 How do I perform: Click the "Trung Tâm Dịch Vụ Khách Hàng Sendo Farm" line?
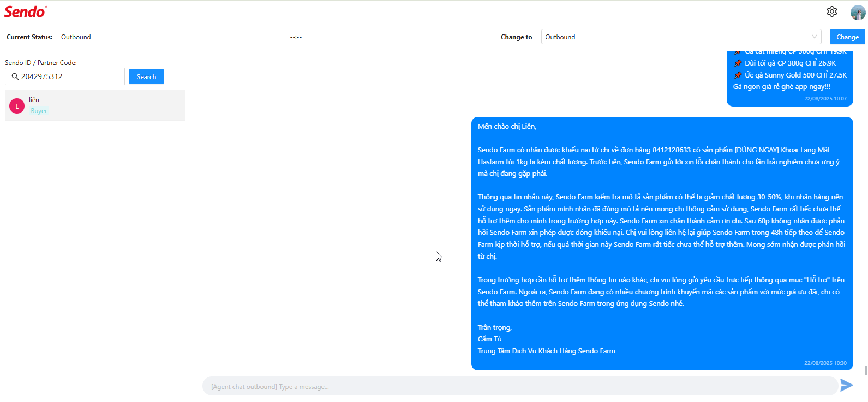pyautogui.click(x=547, y=351)
